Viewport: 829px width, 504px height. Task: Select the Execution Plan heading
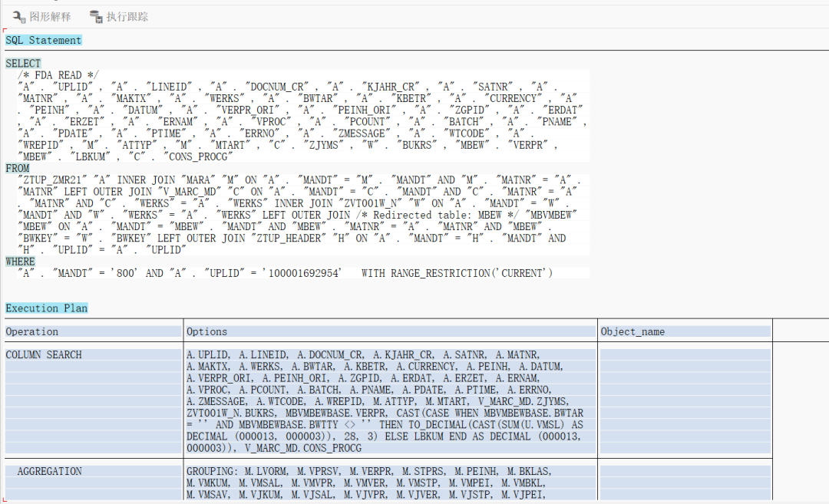coord(47,308)
